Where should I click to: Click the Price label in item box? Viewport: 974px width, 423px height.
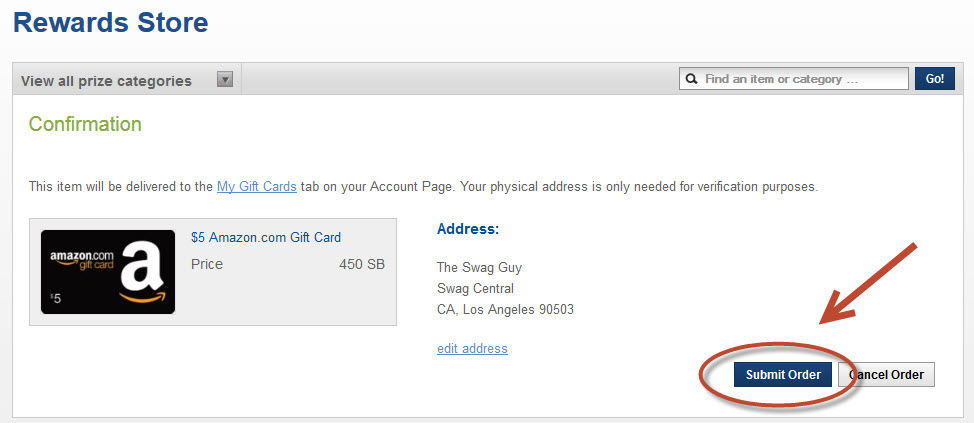coord(207,265)
